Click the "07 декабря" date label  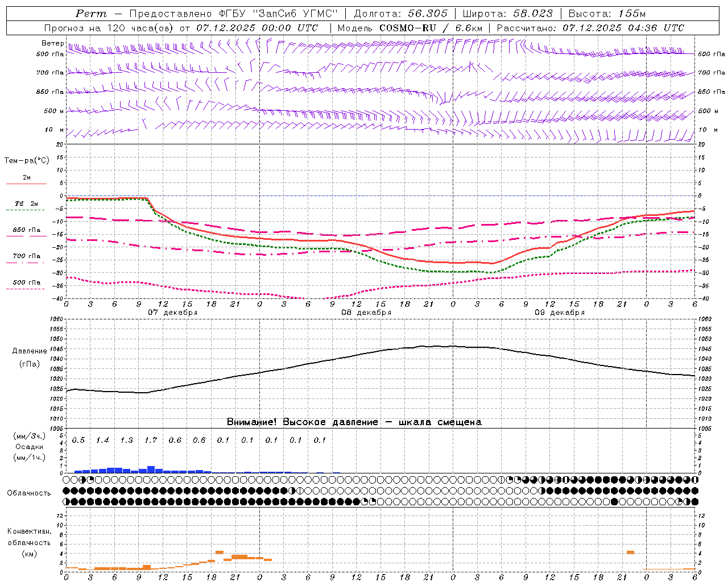(173, 313)
